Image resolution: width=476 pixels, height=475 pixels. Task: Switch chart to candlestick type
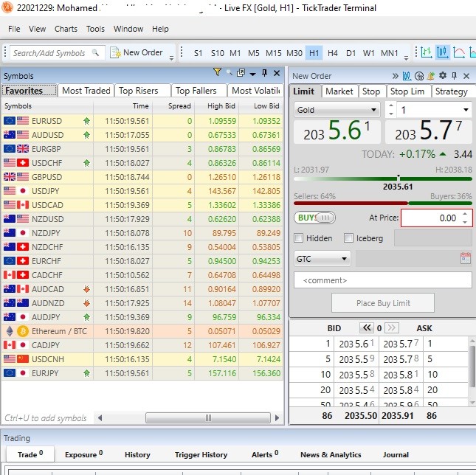coord(443,52)
